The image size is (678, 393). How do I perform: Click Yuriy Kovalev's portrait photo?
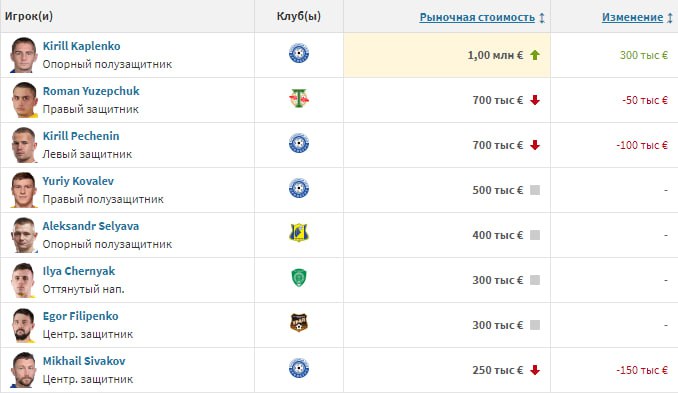click(x=23, y=190)
